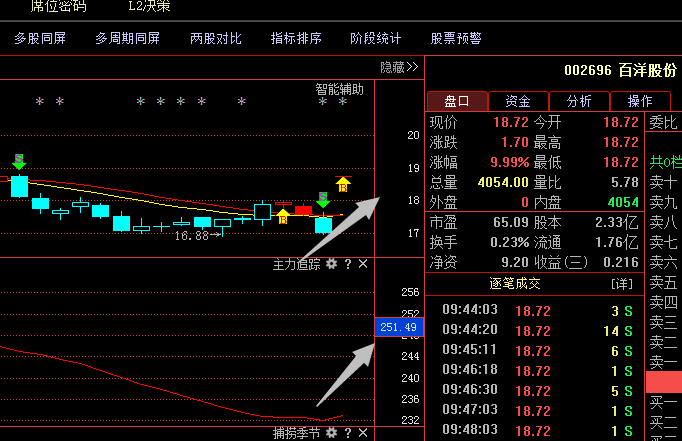This screenshot has height=441, width=682.
Task: Click 市盈 value 65.09
Action: (x=511, y=222)
